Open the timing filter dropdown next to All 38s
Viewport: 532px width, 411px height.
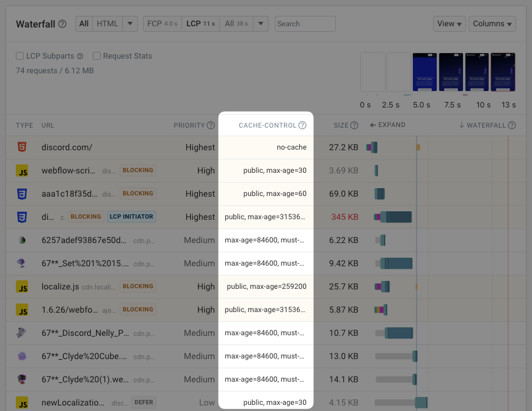pyautogui.click(x=260, y=24)
